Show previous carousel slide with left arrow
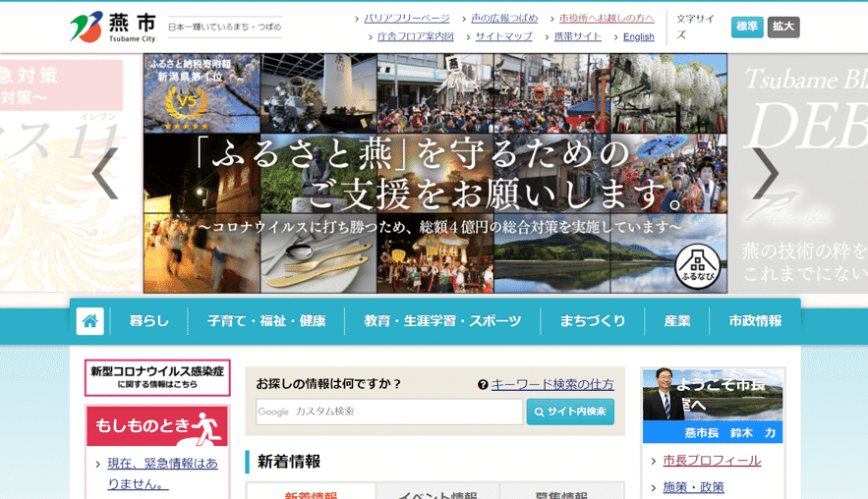 (105, 174)
